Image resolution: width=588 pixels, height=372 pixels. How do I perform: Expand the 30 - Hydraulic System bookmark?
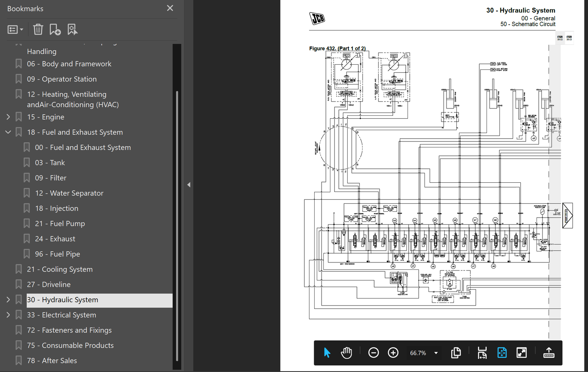(x=8, y=300)
